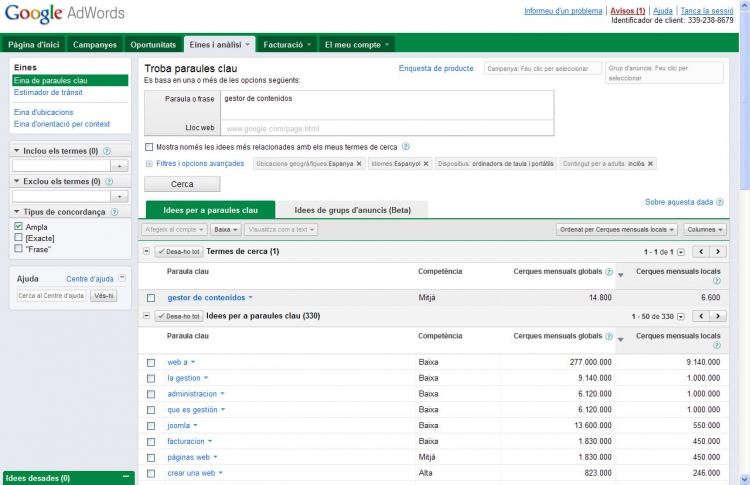The height and width of the screenshot is (485, 750).
Task: Select the gestor de contenidos row checkbox
Action: [x=151, y=298]
